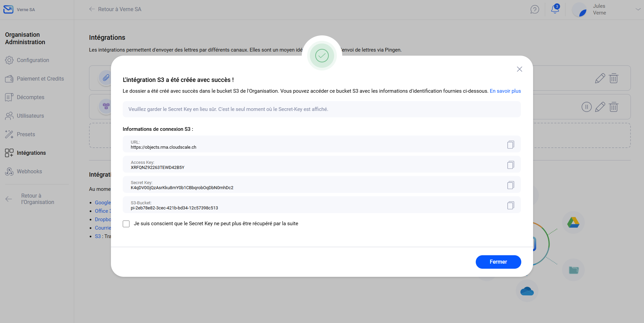The image size is (644, 323).
Task: Expand the Jules Verne account dropdown
Action: [x=638, y=9]
